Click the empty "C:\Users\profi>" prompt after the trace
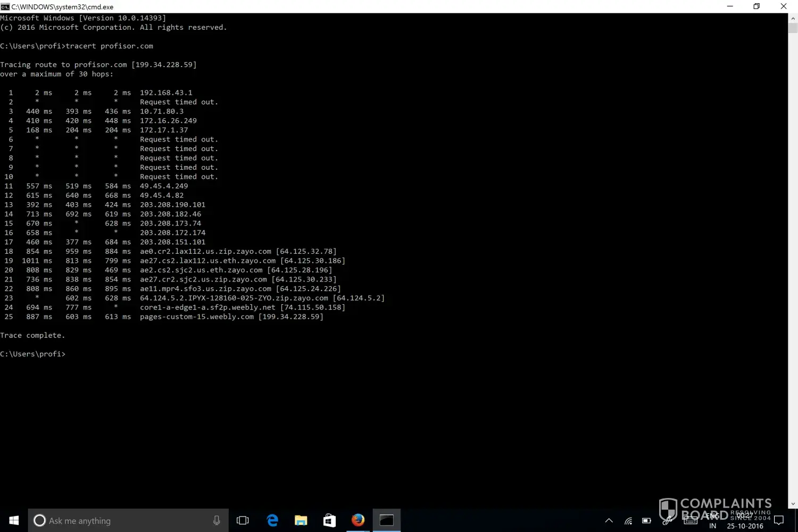The width and height of the screenshot is (798, 532). click(32, 354)
